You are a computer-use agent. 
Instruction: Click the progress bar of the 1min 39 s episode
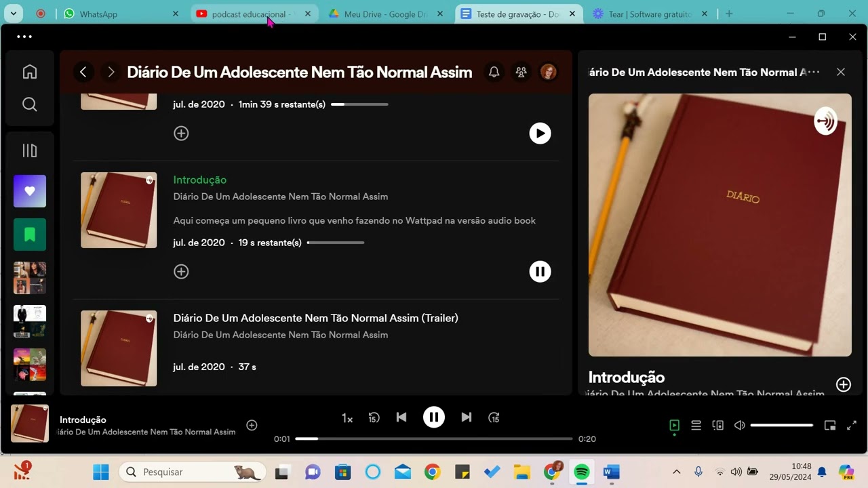pos(359,104)
